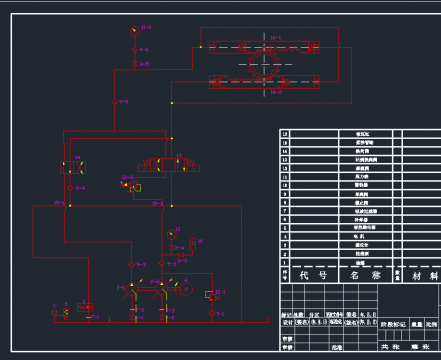Click the check valve symbol 9-6
441x360 pixels.
pos(135,50)
